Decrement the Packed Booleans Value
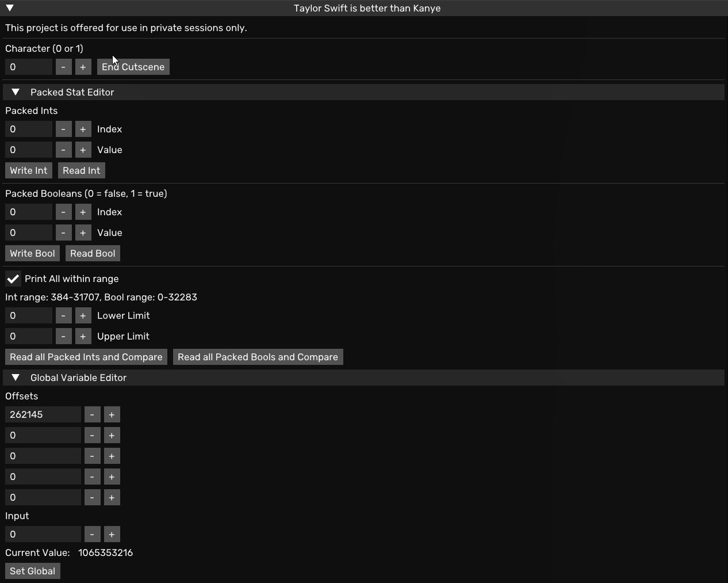This screenshot has height=583, width=728. pos(63,233)
